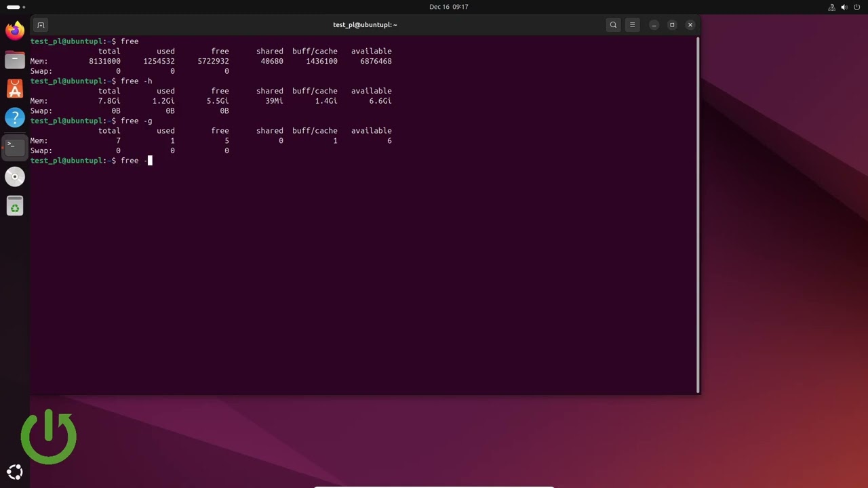
Task: Open the Dec 16 09:17 clock menu
Action: tap(449, 7)
